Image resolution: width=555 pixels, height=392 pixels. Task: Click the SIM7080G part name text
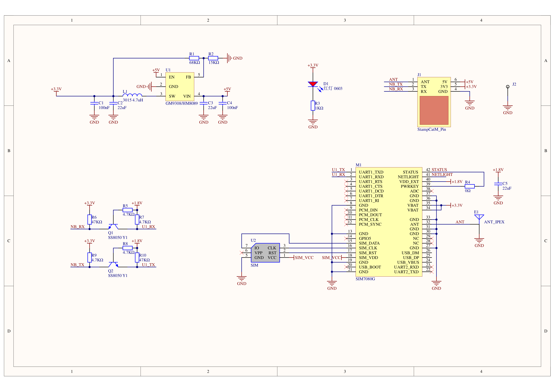pos(365,279)
